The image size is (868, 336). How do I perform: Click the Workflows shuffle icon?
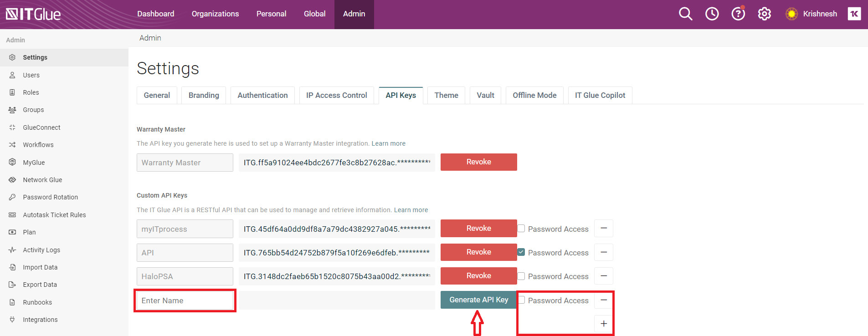[12, 145]
